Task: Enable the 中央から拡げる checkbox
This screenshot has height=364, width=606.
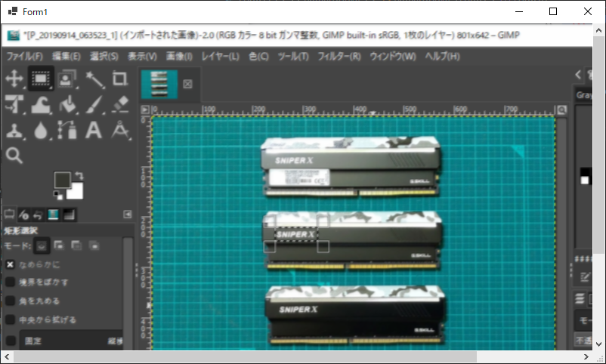Action: (10, 319)
